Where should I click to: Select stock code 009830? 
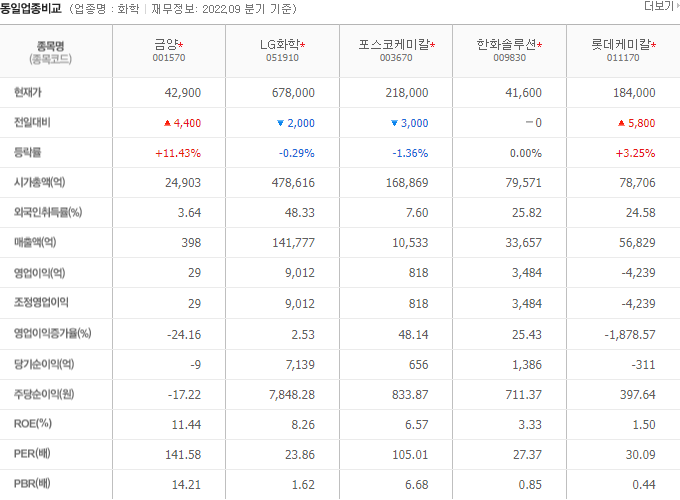(510, 58)
